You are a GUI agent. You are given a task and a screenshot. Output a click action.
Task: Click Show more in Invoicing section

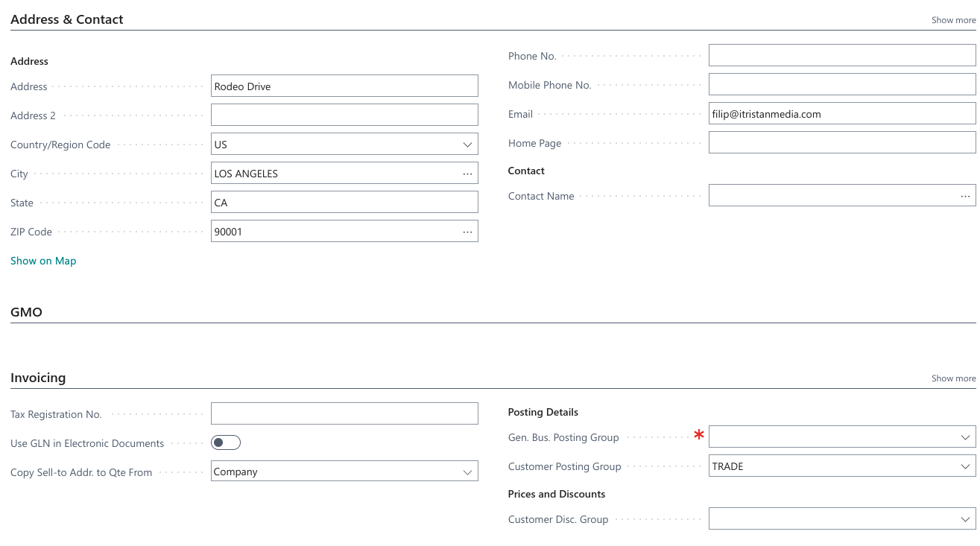click(x=953, y=378)
